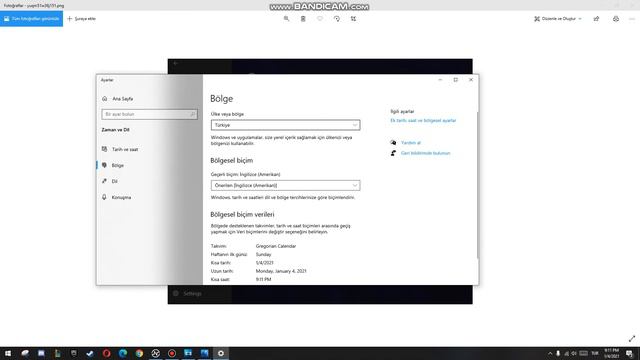
Task: Add photo to favorites with heart icon
Action: pos(320,19)
